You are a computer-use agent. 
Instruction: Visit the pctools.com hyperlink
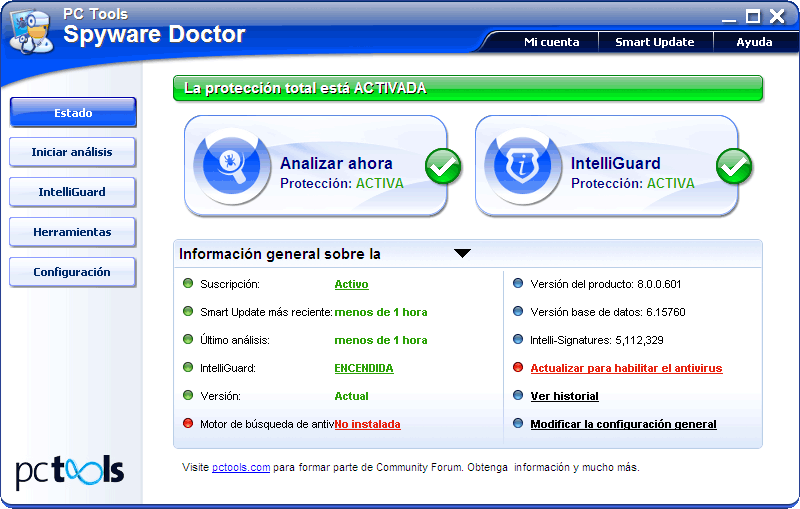pos(241,467)
